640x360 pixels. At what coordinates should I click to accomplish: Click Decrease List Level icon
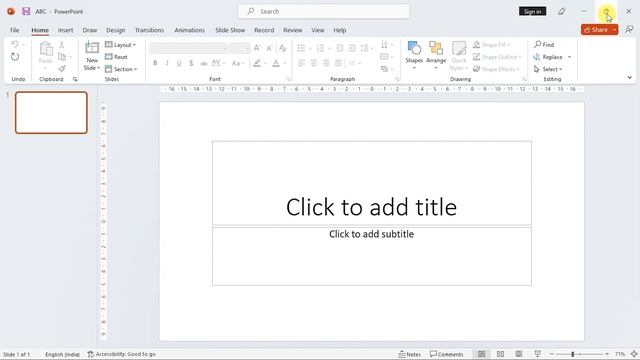[340, 48]
